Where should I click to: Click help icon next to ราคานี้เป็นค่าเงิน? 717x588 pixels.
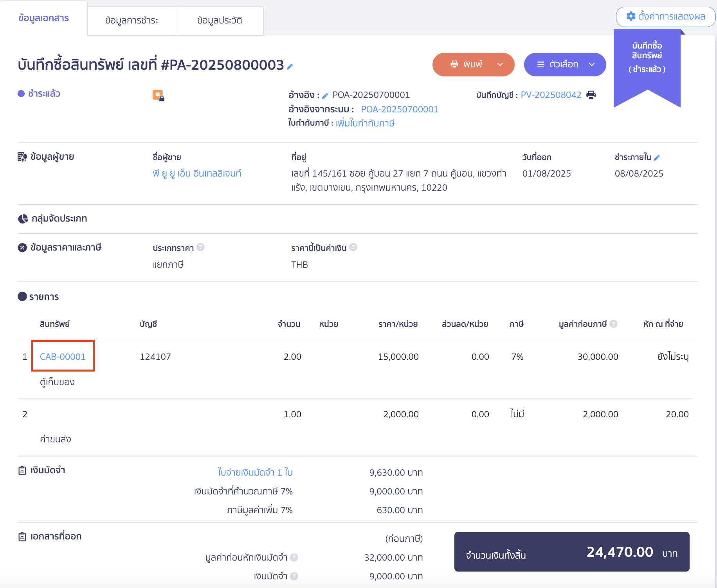pos(353,247)
